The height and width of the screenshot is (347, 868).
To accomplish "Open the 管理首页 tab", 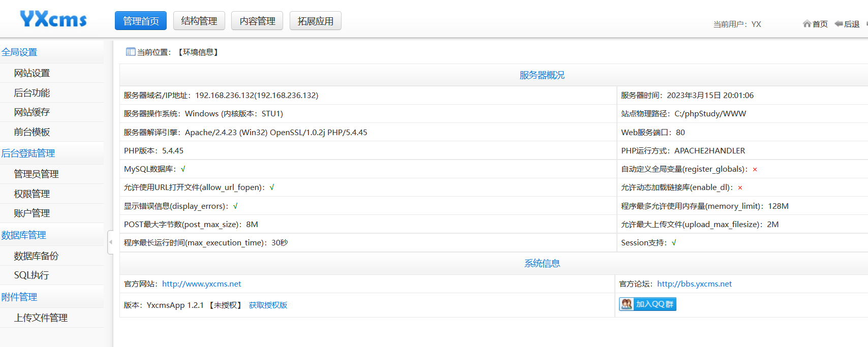I will (141, 21).
